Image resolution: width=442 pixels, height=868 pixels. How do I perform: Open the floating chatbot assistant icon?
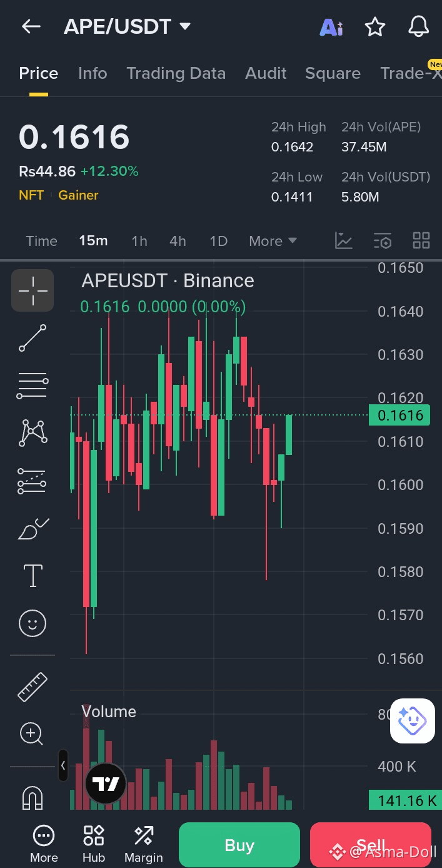[x=412, y=721]
